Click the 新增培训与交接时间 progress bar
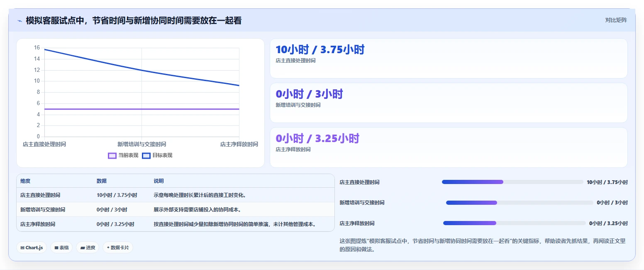 pos(520,203)
